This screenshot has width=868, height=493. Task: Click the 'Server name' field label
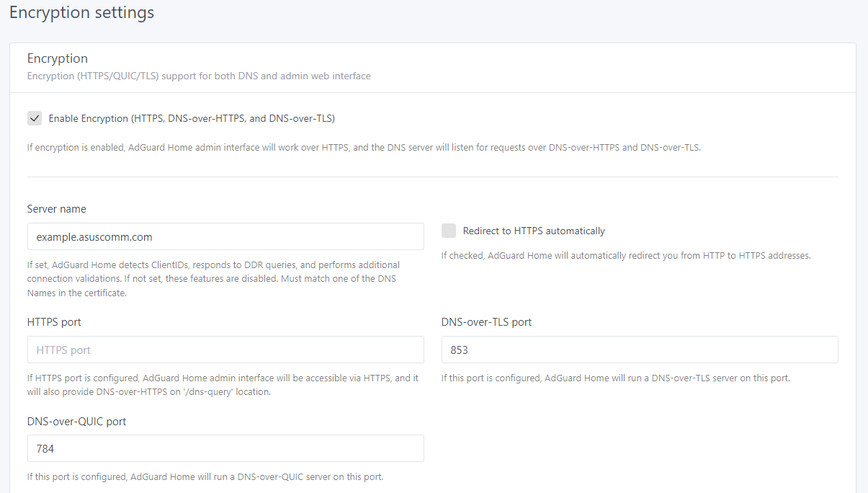tap(57, 209)
